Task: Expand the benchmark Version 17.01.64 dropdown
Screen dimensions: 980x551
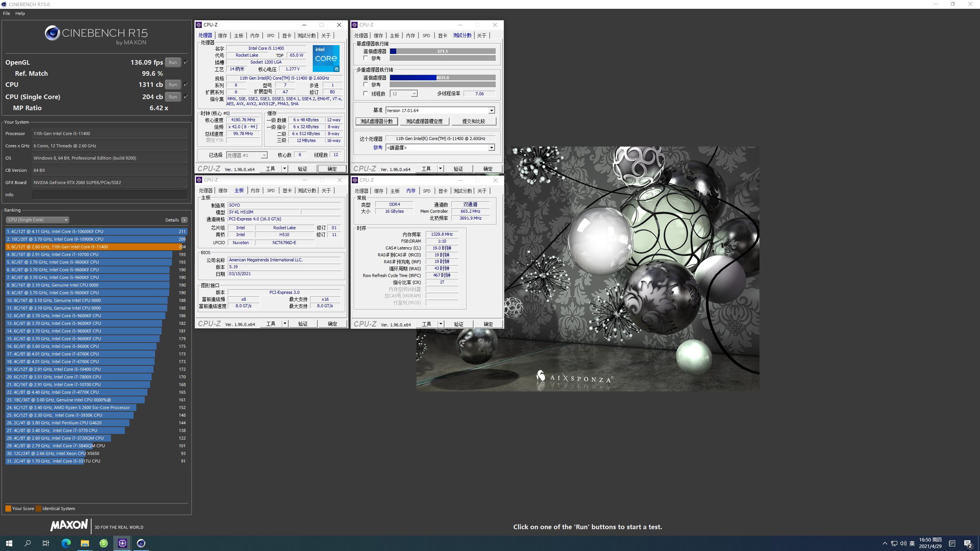Action: (492, 111)
